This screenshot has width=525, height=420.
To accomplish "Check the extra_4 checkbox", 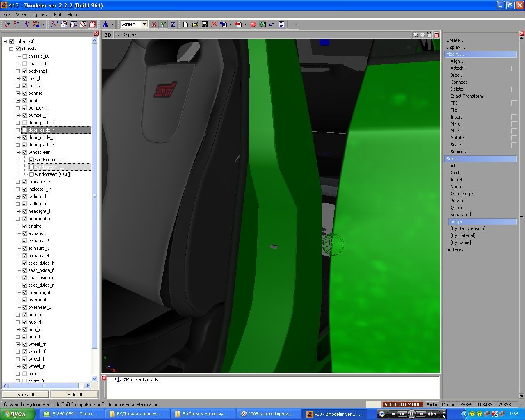I will coord(25,374).
